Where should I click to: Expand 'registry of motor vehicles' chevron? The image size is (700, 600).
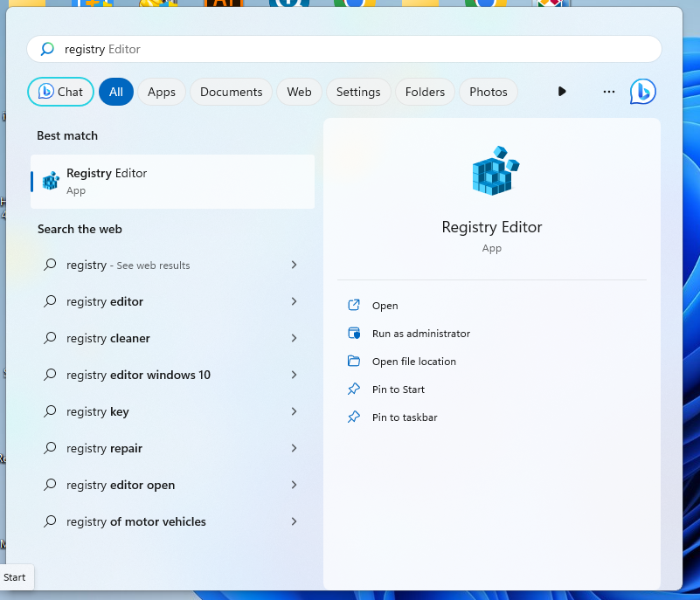click(294, 521)
